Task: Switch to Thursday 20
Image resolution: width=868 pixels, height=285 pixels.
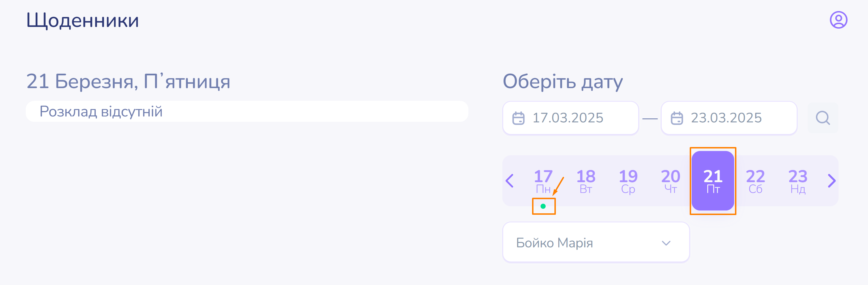Action: (x=670, y=181)
